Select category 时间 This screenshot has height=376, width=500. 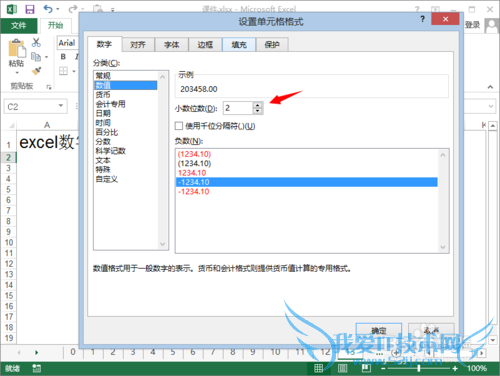click(x=126, y=123)
